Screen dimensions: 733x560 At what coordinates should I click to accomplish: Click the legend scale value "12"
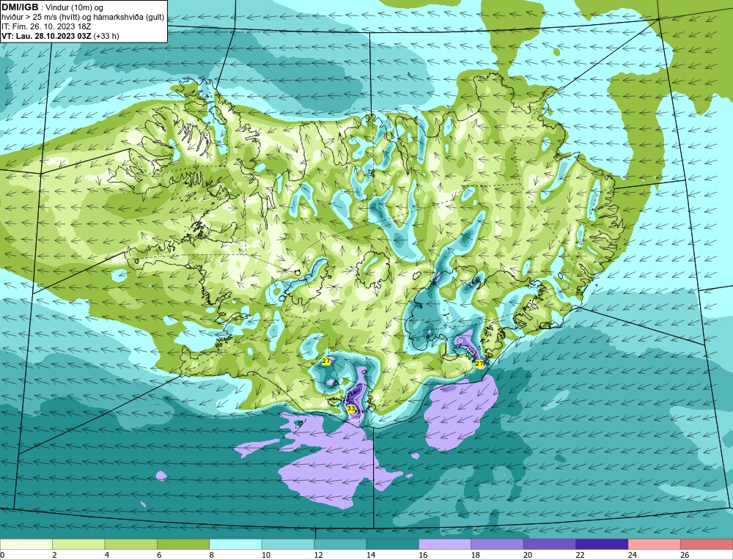tap(318, 555)
